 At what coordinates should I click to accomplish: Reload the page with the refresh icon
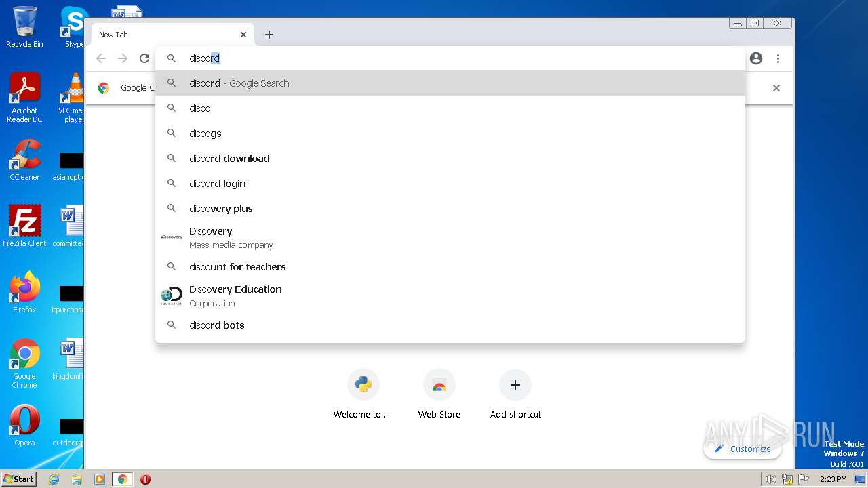[144, 58]
